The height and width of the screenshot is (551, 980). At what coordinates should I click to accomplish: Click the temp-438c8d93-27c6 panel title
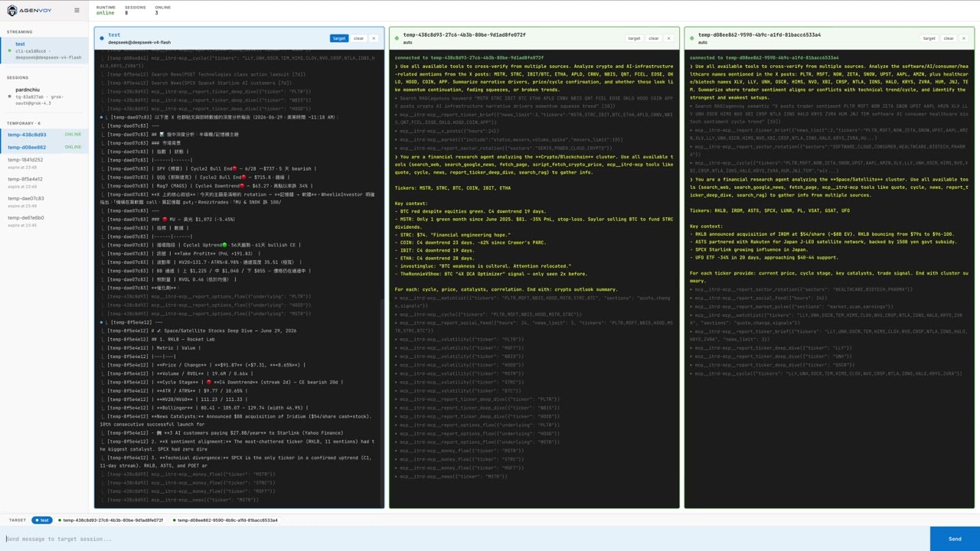pos(464,34)
